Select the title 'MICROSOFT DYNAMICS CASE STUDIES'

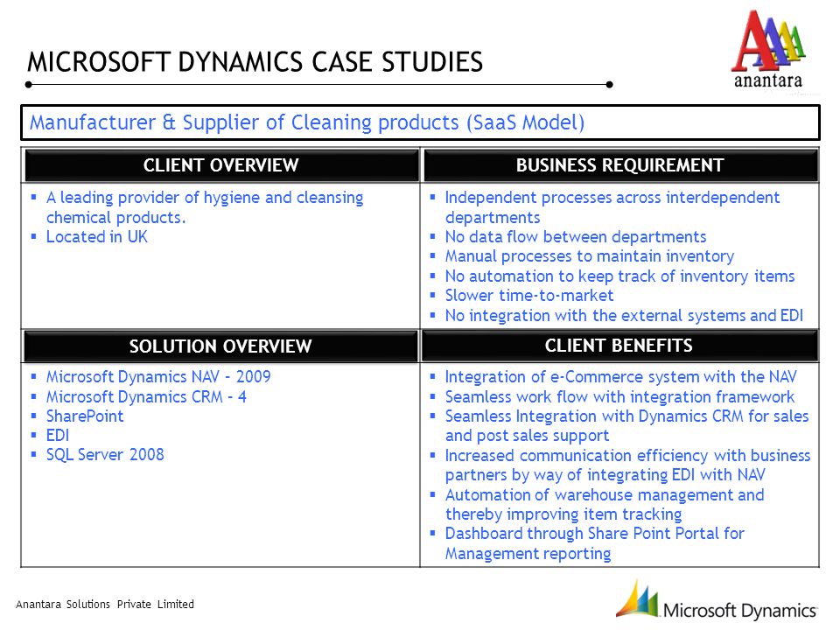(x=255, y=62)
